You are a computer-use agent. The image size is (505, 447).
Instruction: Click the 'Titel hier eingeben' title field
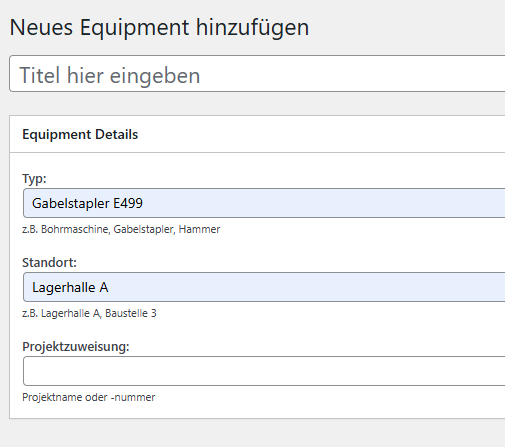tap(257, 74)
